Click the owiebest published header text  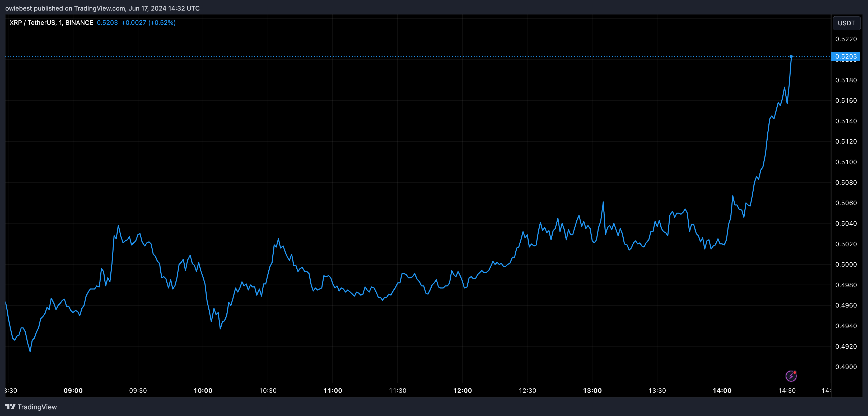point(102,8)
